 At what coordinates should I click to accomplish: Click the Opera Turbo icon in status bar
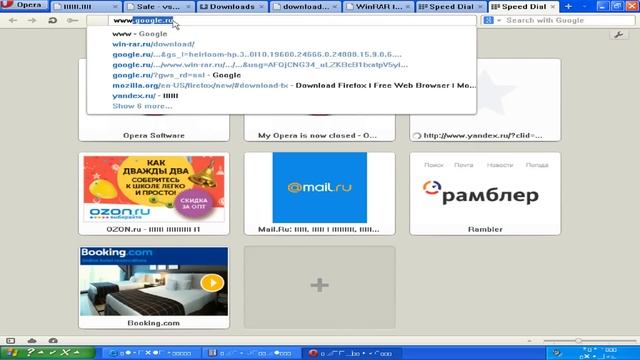[53, 340]
